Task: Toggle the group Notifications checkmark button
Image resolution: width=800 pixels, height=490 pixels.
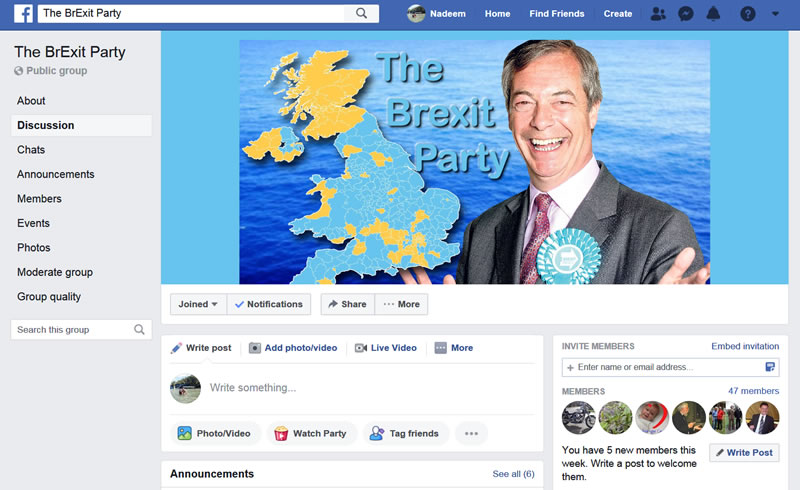Action: tap(269, 304)
